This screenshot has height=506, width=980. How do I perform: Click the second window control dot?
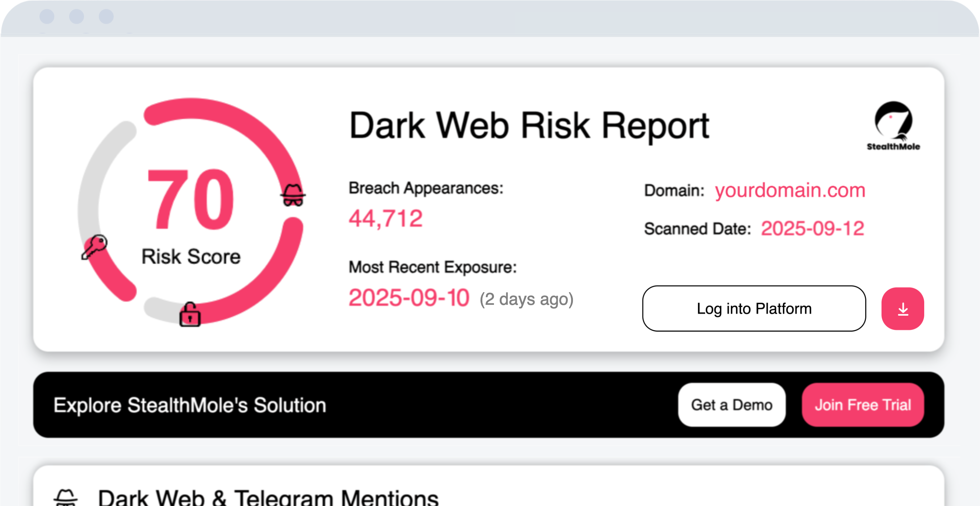click(76, 16)
